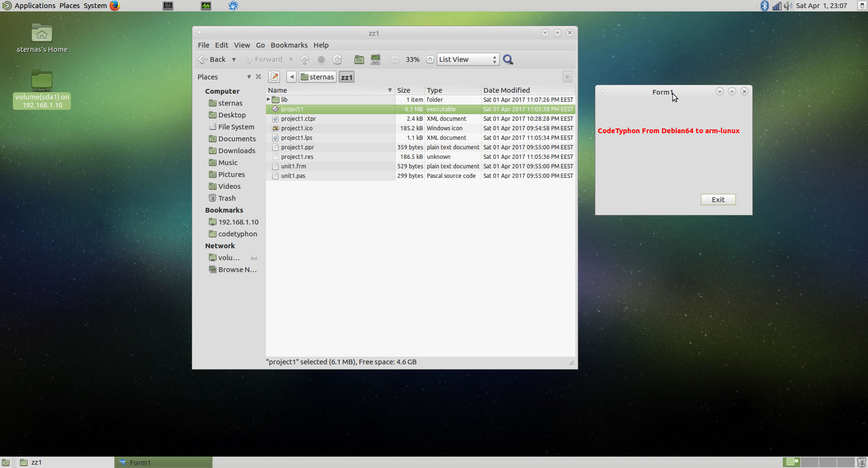Open the Edit menu

221,45
